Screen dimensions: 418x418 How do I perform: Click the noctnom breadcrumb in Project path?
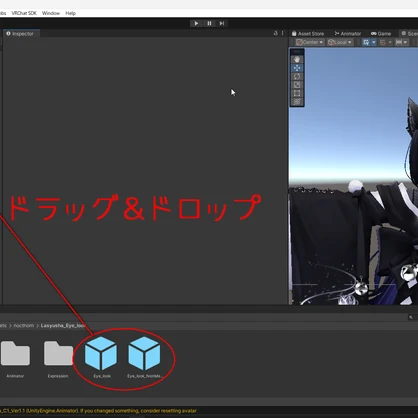(x=24, y=326)
